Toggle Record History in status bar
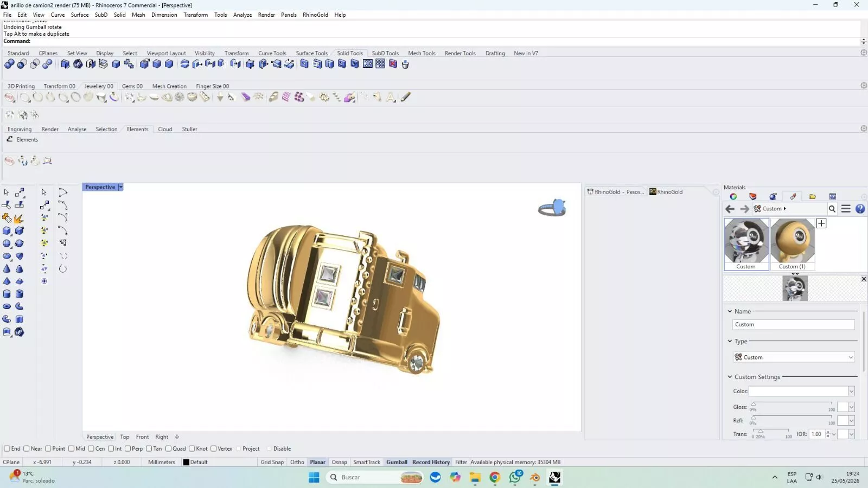Screen dimensions: 868x488 pyautogui.click(x=431, y=463)
